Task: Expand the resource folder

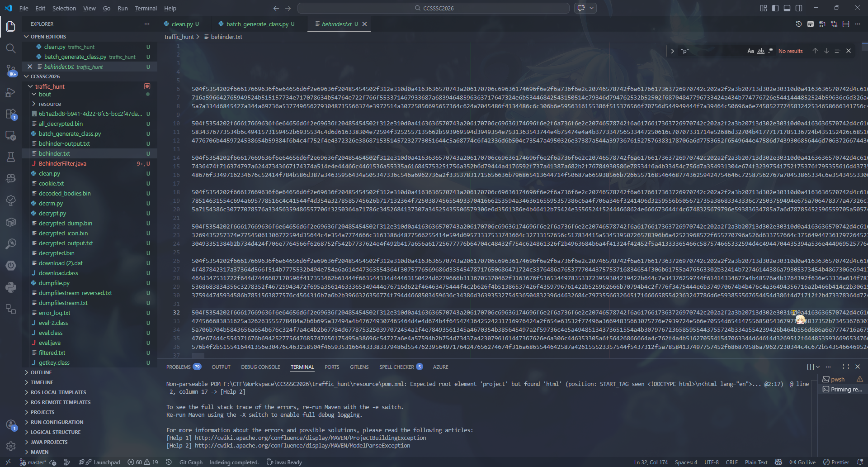Action: pos(50,104)
